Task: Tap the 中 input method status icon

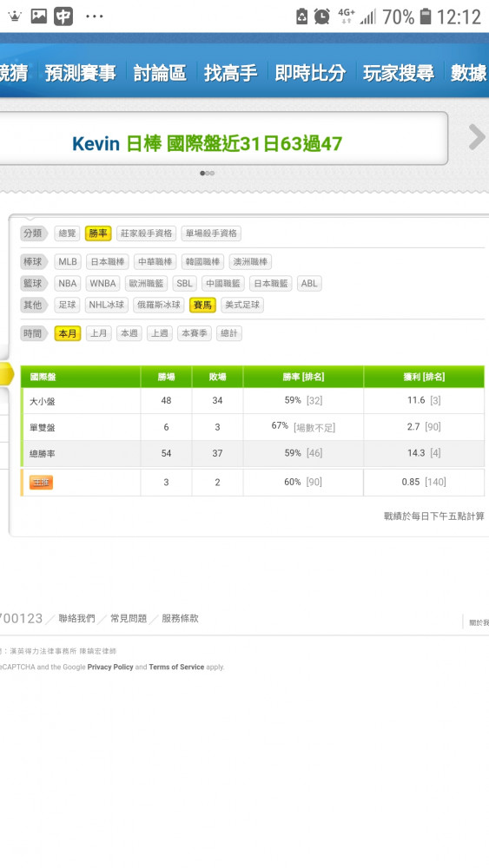Action: pyautogui.click(x=63, y=16)
